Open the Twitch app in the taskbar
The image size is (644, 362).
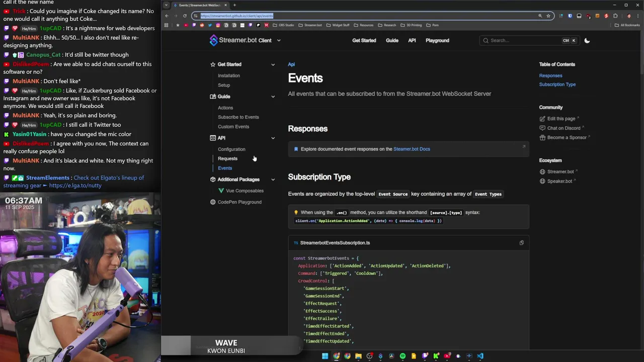point(425,356)
